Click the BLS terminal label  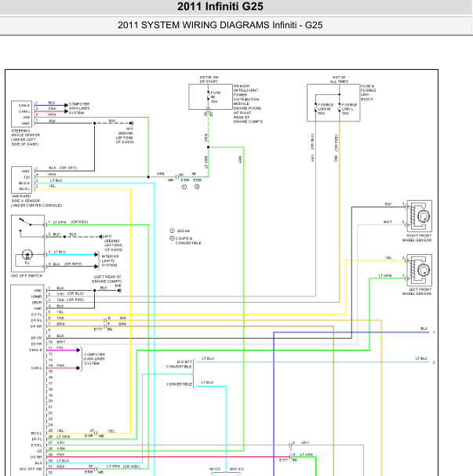pos(38,463)
